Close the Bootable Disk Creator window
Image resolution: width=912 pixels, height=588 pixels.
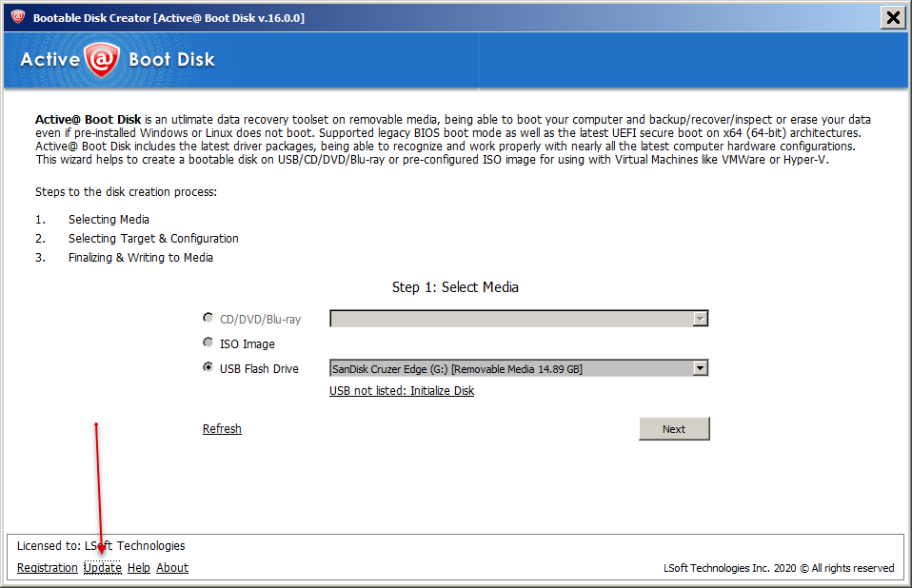893,18
